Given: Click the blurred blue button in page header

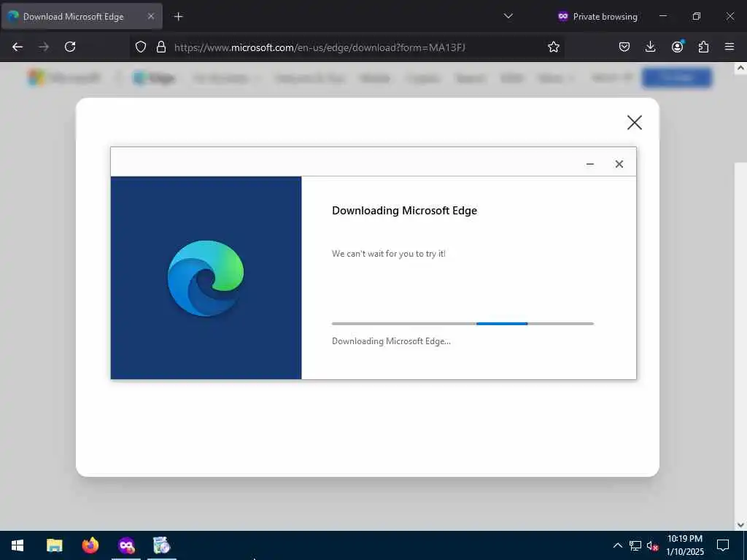Looking at the screenshot, I should click(676, 77).
